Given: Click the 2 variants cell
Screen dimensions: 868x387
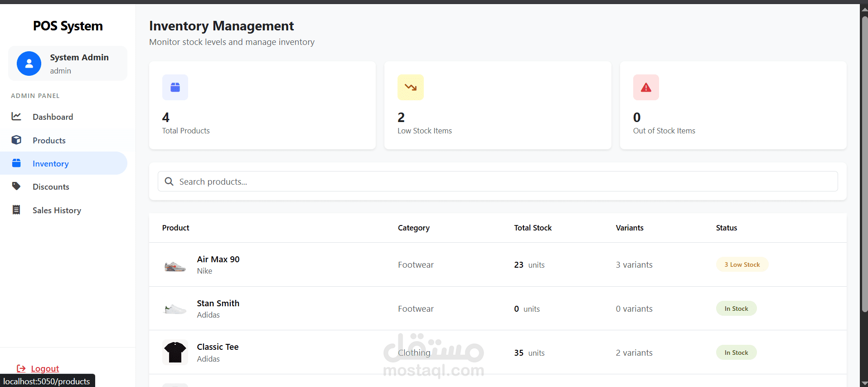Looking at the screenshot, I should tap(634, 353).
